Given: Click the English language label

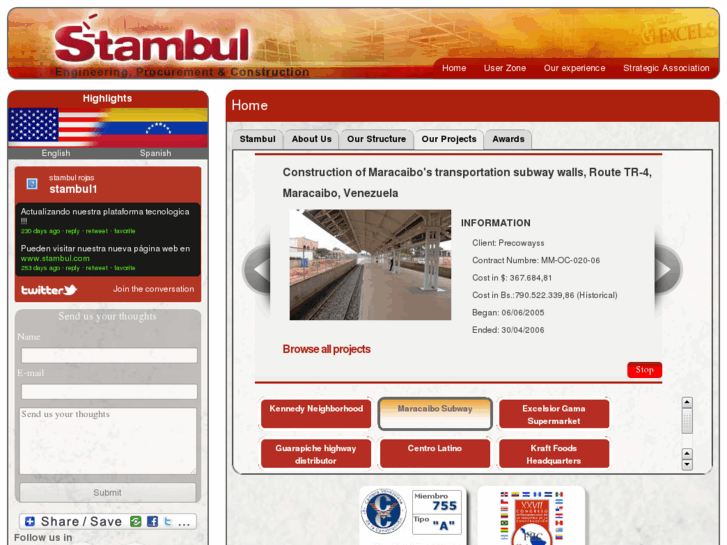Looking at the screenshot, I should 56,153.
